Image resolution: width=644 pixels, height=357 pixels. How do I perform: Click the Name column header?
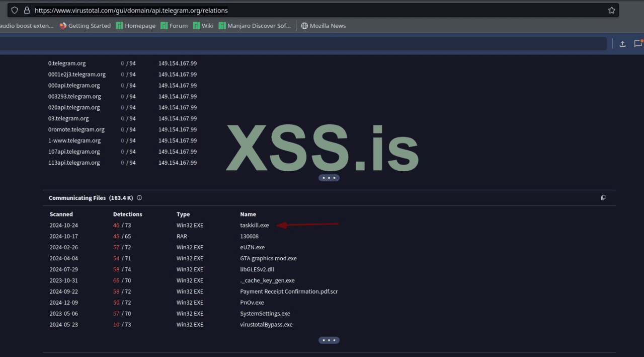pos(248,215)
